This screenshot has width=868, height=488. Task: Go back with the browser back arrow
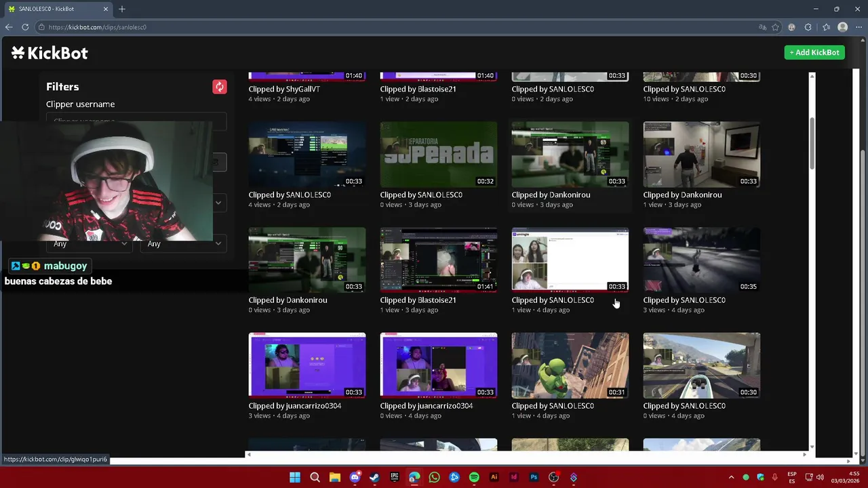tap(8, 27)
